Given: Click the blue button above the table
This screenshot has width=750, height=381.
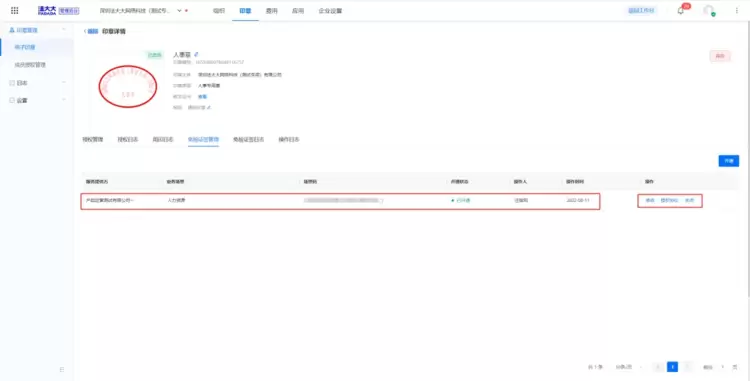Looking at the screenshot, I should coord(728,161).
